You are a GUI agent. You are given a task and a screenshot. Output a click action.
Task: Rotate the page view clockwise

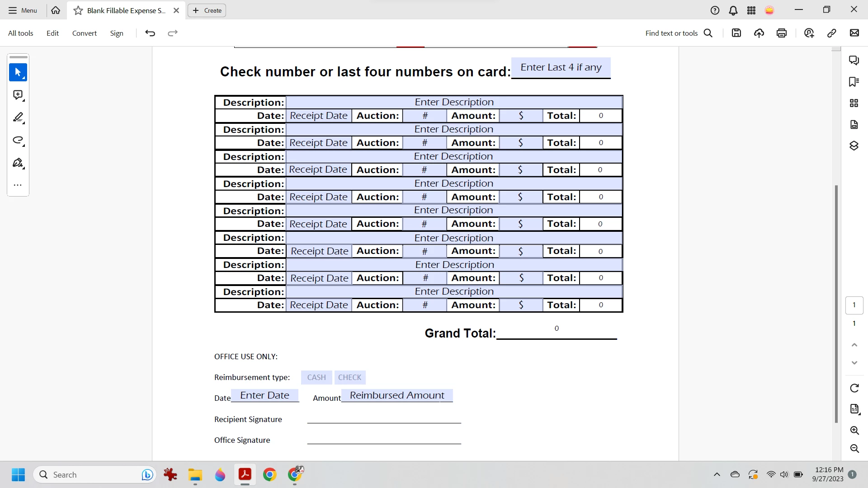coord(854,388)
